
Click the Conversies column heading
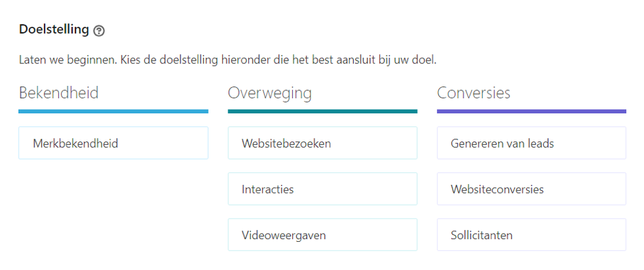pyautogui.click(x=473, y=93)
